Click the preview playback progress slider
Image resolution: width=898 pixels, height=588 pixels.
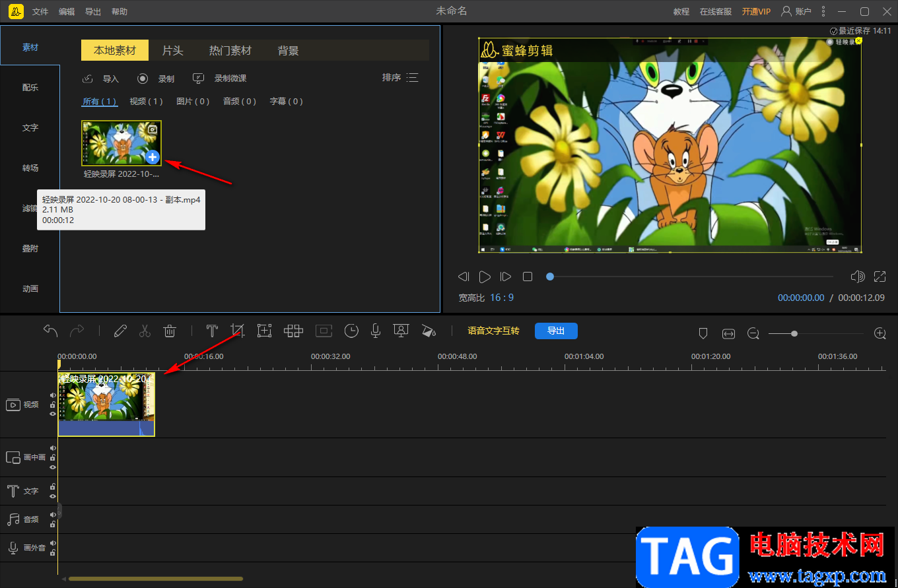pyautogui.click(x=691, y=277)
